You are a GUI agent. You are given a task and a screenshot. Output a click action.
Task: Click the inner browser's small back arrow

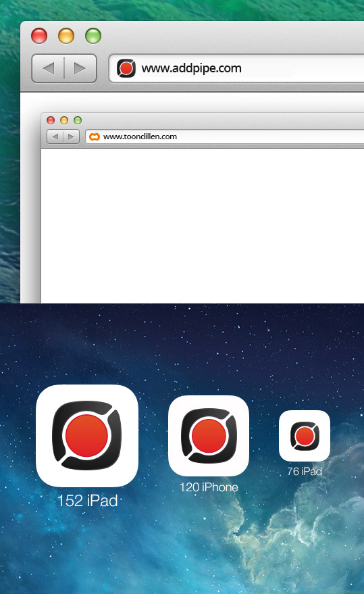click(55, 137)
